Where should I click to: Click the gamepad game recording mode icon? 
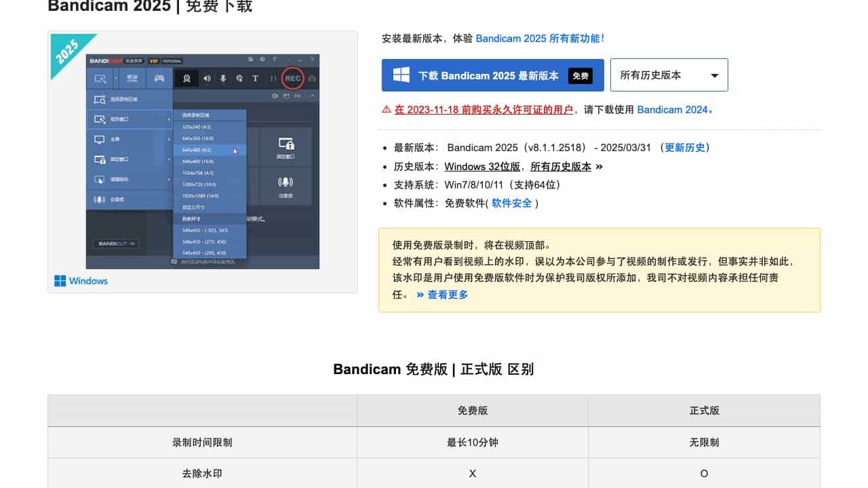pos(159,79)
